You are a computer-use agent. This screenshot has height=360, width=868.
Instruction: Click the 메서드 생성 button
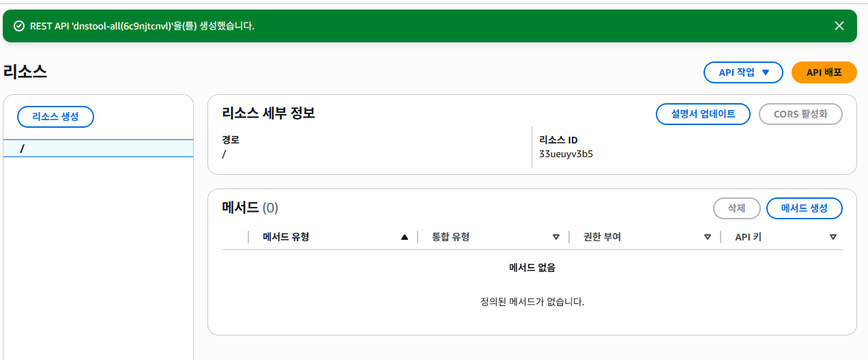pyautogui.click(x=805, y=208)
